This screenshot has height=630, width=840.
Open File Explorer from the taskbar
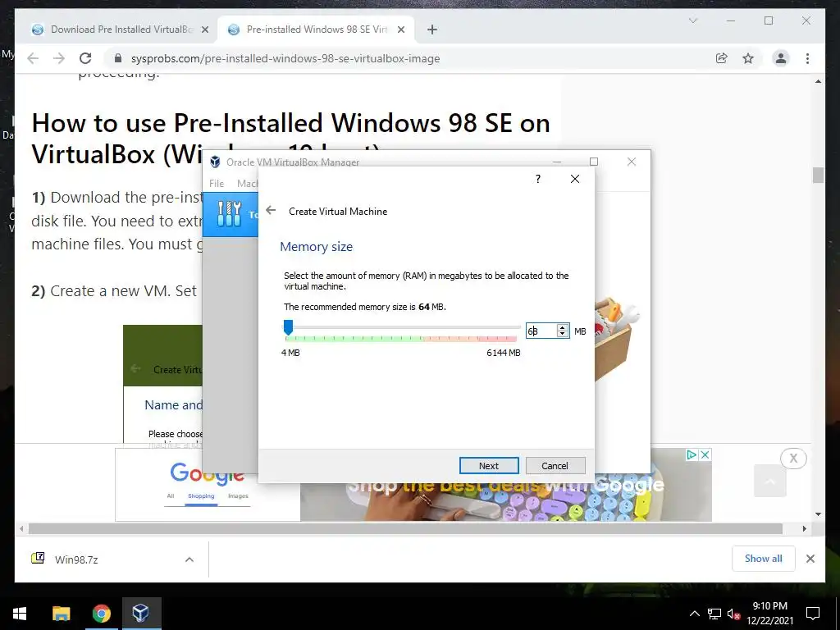(61, 614)
